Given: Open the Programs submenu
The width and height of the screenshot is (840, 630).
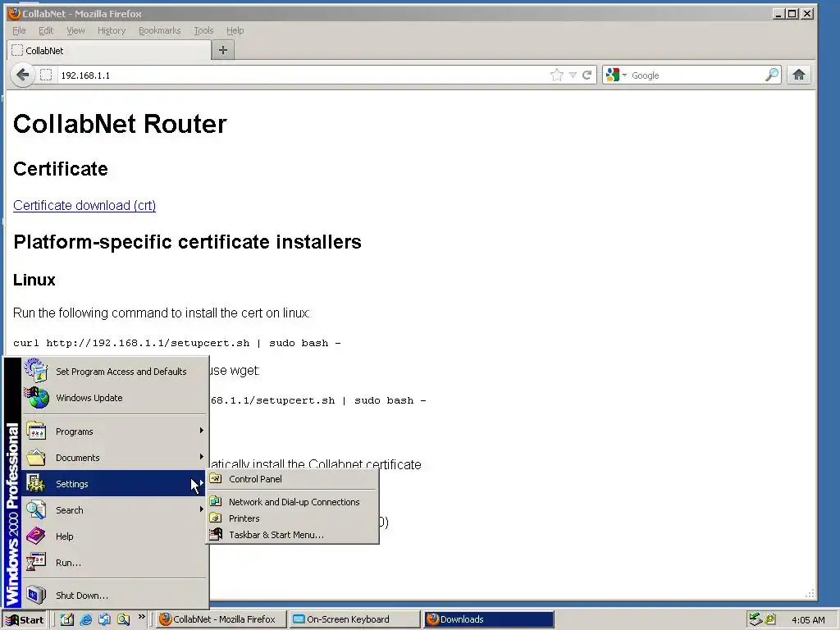Looking at the screenshot, I should point(114,431).
